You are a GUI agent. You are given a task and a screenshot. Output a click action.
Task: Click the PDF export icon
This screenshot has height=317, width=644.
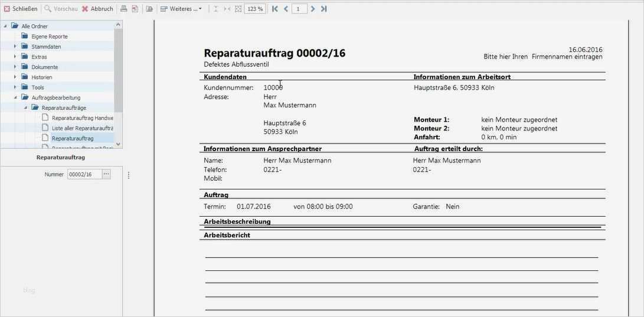[135, 9]
